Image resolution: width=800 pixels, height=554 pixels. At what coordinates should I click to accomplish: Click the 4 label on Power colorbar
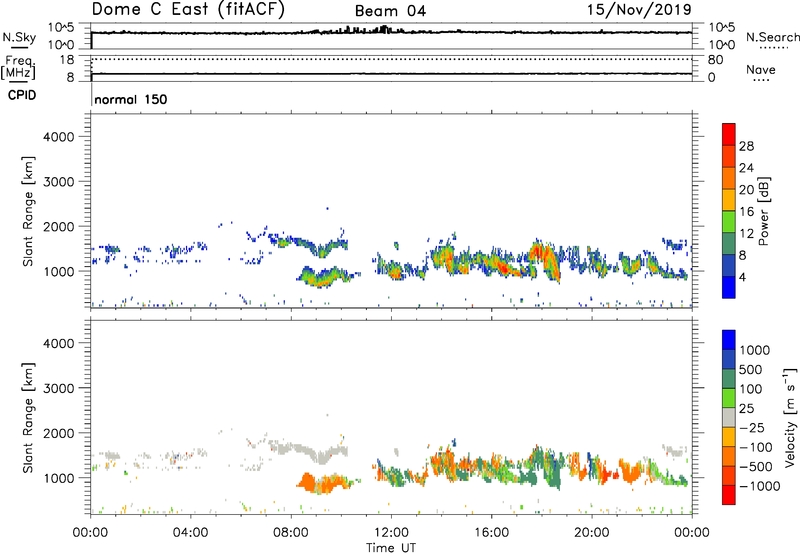742,277
